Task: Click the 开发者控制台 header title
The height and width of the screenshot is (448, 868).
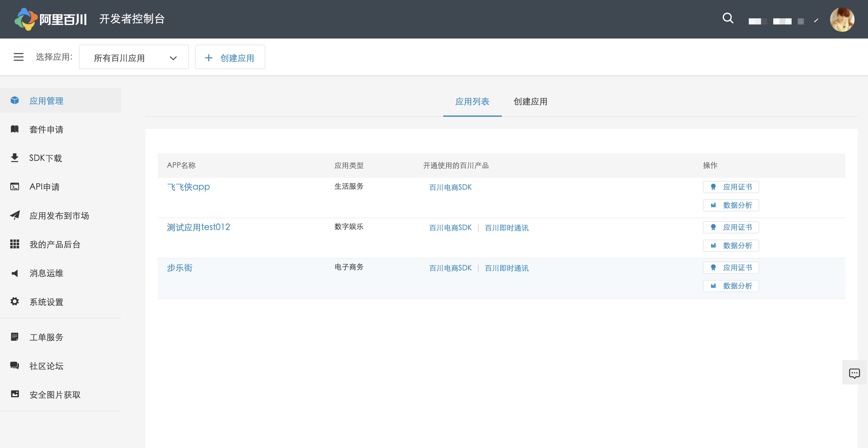Action: [x=132, y=19]
